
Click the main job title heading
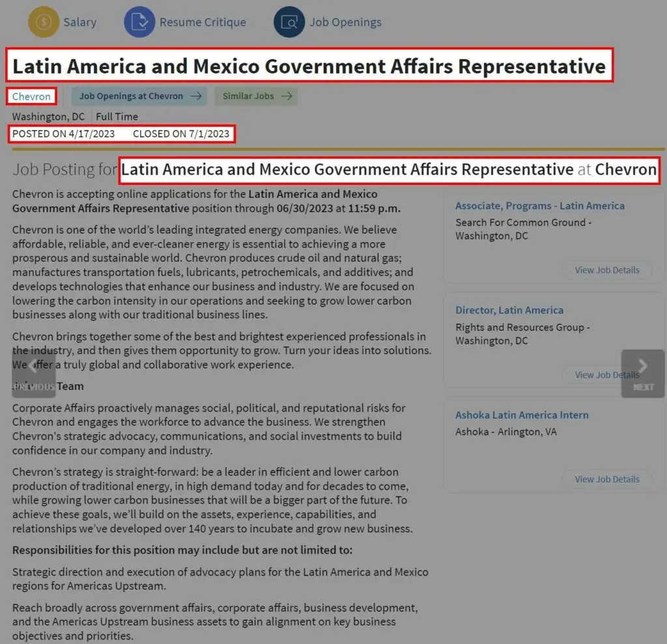[x=309, y=66]
